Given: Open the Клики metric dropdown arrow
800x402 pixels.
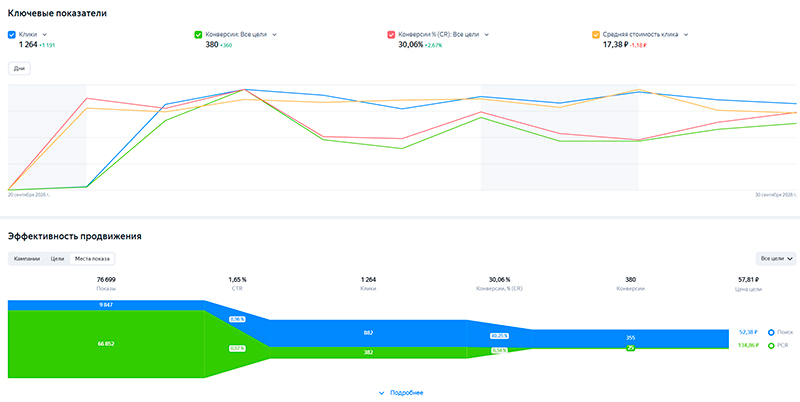Looking at the screenshot, I should (44, 35).
